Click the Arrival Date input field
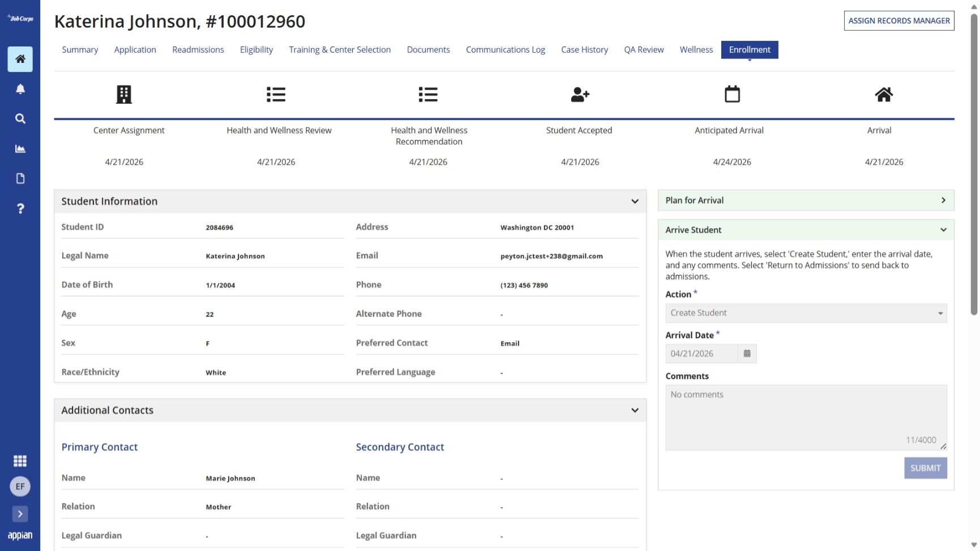Image resolution: width=980 pixels, height=551 pixels. 701,353
